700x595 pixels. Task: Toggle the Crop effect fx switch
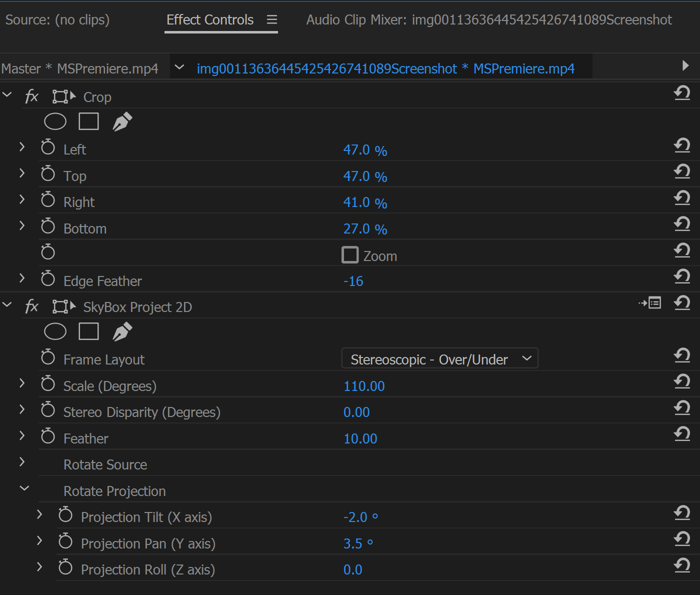(x=31, y=96)
